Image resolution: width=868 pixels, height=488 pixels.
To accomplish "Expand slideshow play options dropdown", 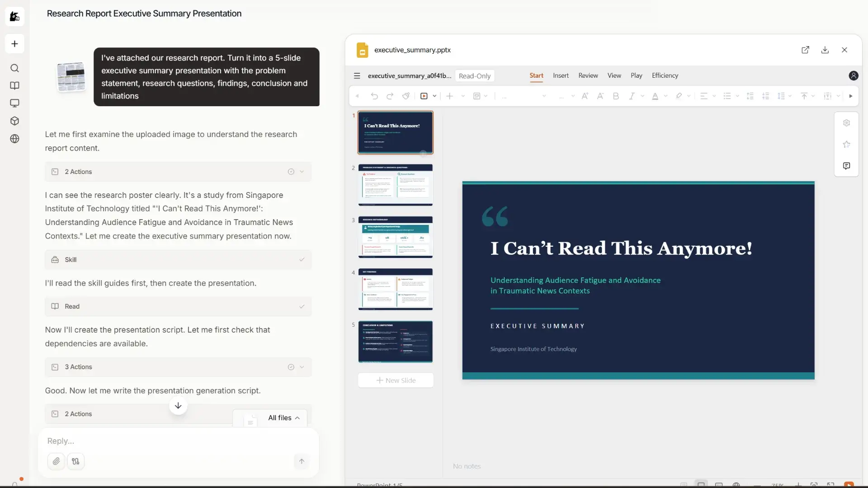I will coord(434,96).
